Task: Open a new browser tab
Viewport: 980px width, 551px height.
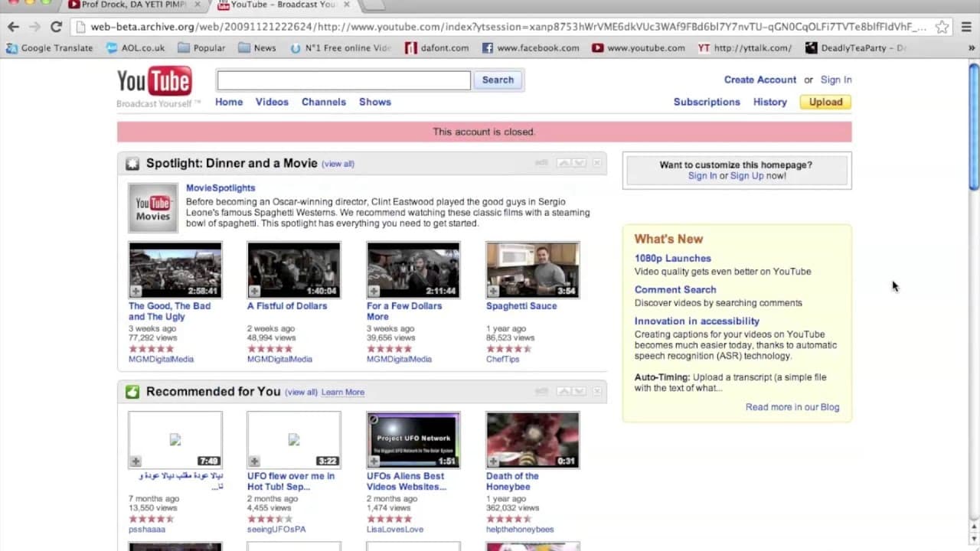Action: 372,5
